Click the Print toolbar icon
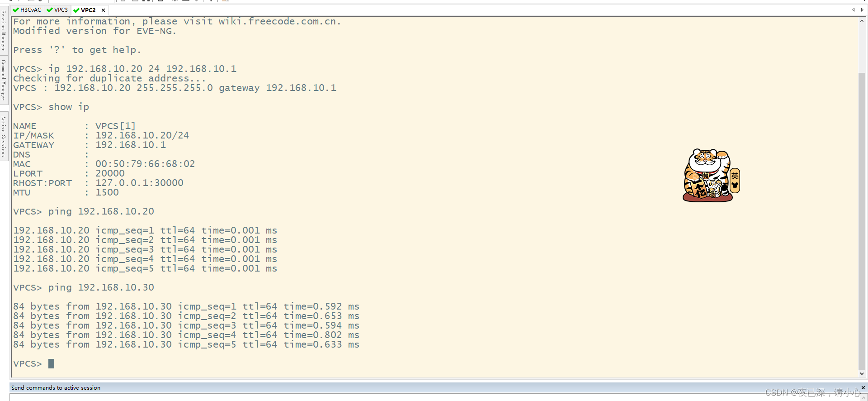 click(160, 1)
